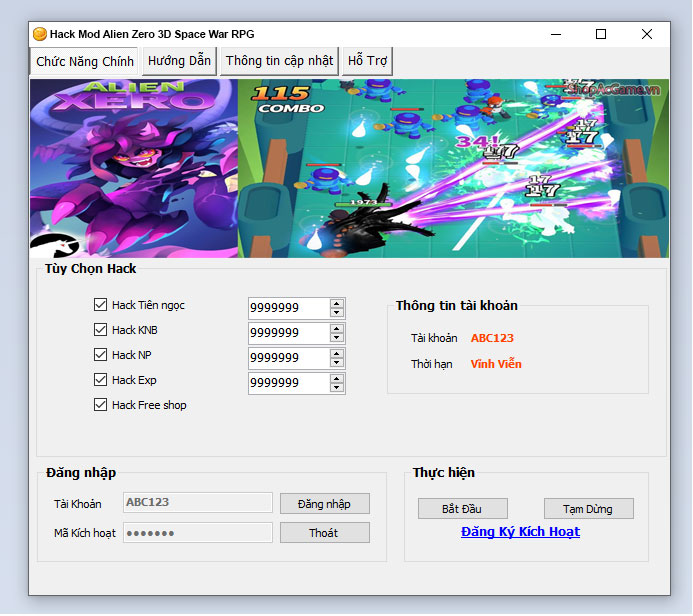
Task: Minimize the Hack Mod window
Action: coord(556,34)
